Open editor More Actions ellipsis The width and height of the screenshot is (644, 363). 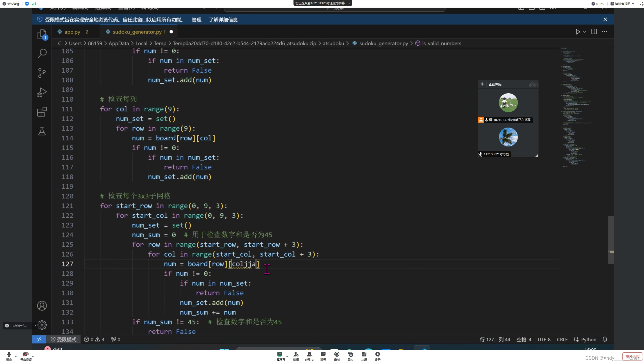(x=604, y=32)
